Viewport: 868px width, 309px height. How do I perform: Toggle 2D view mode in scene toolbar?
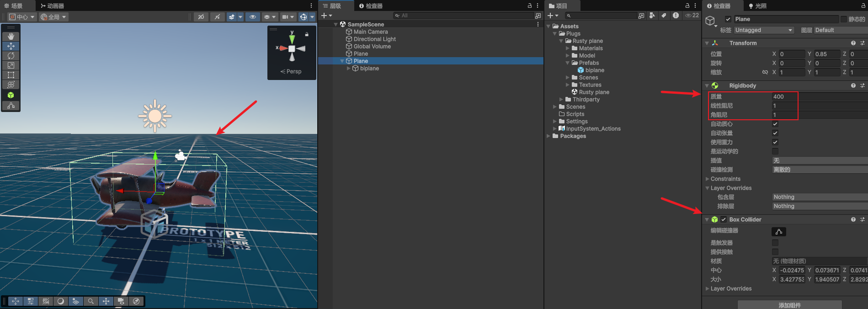click(x=201, y=17)
